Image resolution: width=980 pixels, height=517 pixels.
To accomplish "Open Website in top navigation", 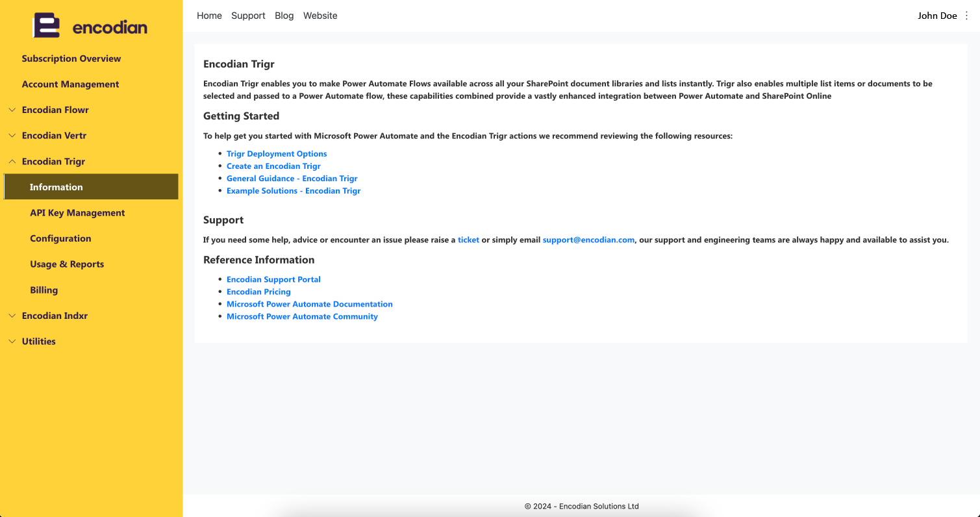I will 320,16.
